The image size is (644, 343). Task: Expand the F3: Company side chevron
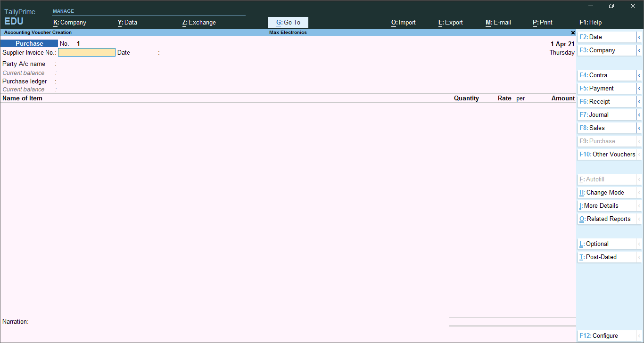point(639,50)
